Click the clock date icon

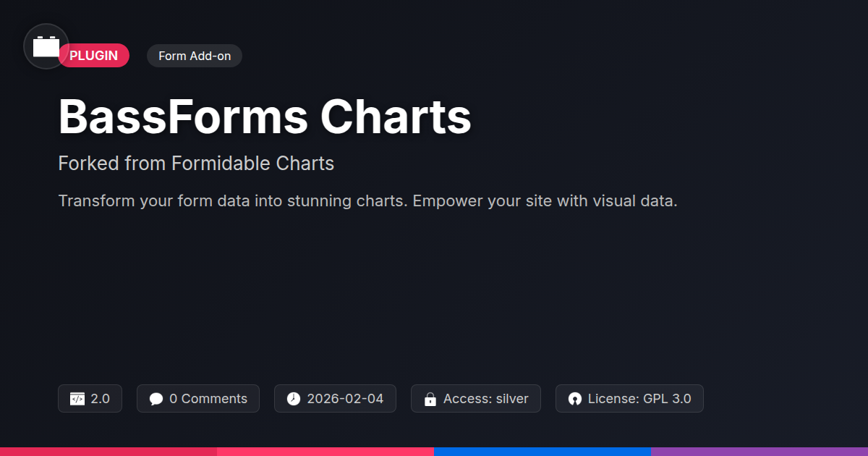pyautogui.click(x=293, y=399)
